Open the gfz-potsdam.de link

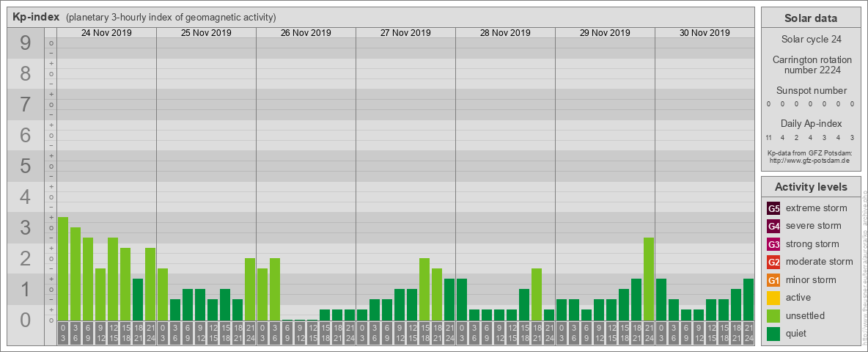pos(809,161)
